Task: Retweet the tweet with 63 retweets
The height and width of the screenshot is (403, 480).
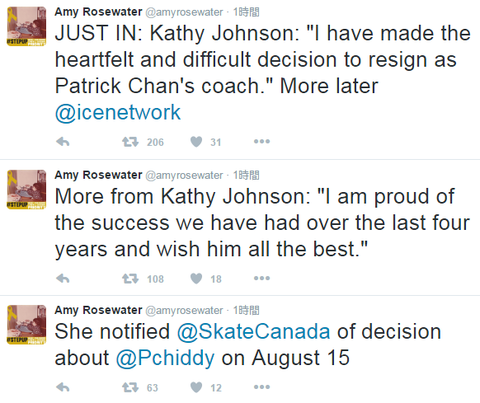Action: coord(130,387)
